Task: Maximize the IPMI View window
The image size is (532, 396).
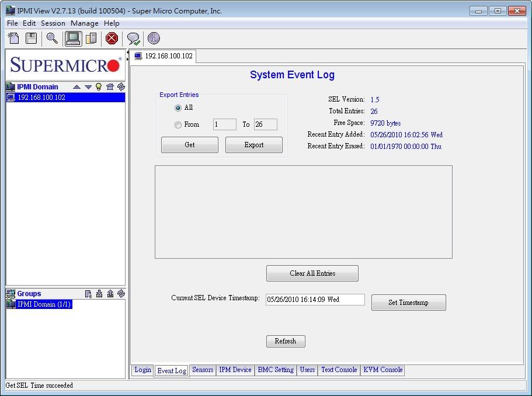Action: pyautogui.click(x=498, y=11)
